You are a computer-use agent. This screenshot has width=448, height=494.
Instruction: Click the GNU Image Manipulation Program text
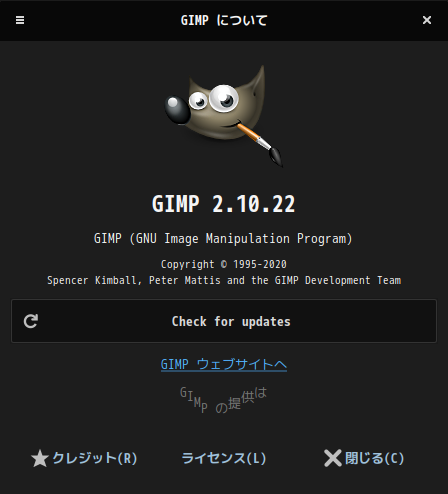point(223,239)
